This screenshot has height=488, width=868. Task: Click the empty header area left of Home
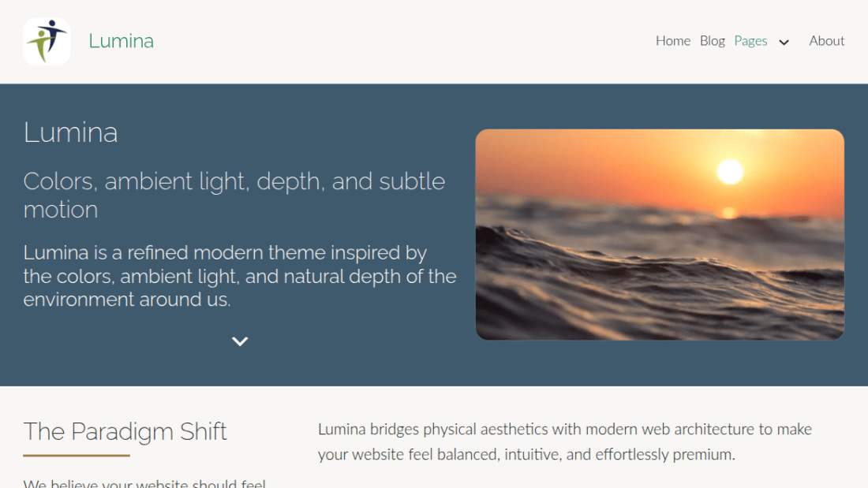click(x=404, y=41)
